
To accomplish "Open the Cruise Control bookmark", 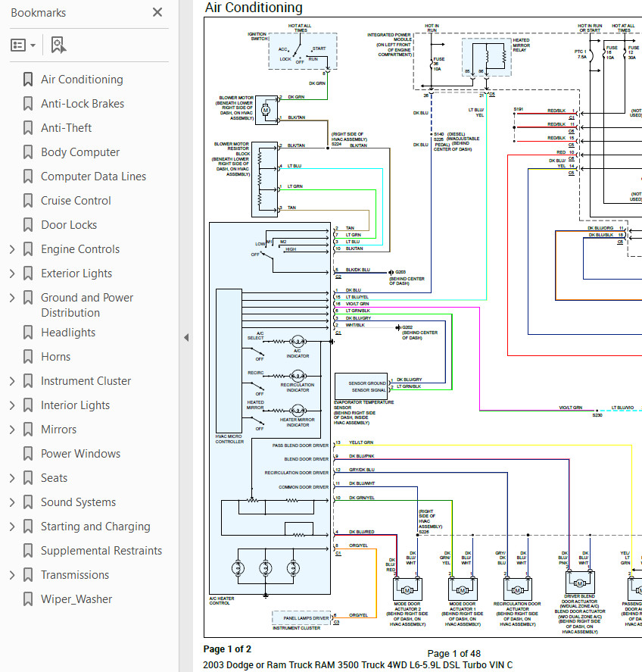I will point(76,201).
